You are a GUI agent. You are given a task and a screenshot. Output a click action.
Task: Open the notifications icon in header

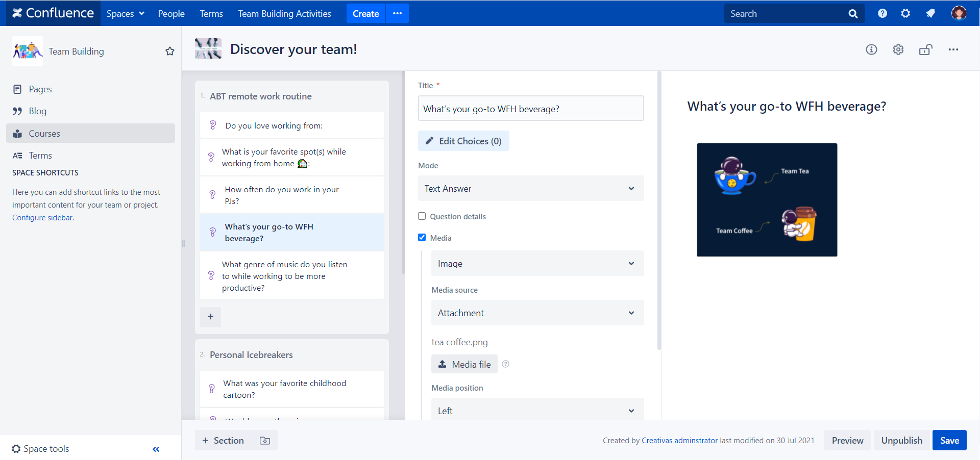(x=930, y=14)
